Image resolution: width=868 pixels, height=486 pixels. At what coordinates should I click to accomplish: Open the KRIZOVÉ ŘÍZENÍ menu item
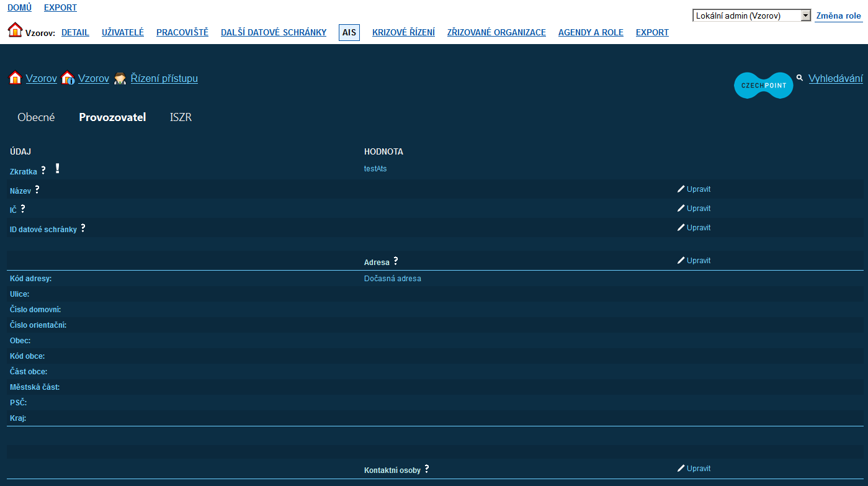pyautogui.click(x=403, y=32)
